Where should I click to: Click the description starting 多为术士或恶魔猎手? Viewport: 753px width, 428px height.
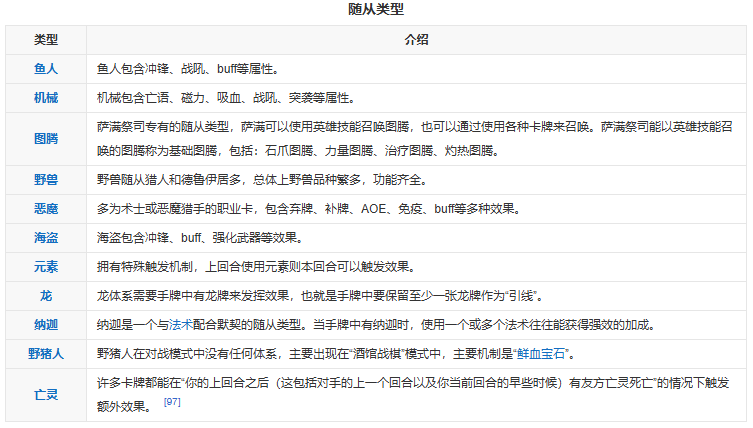[309, 209]
